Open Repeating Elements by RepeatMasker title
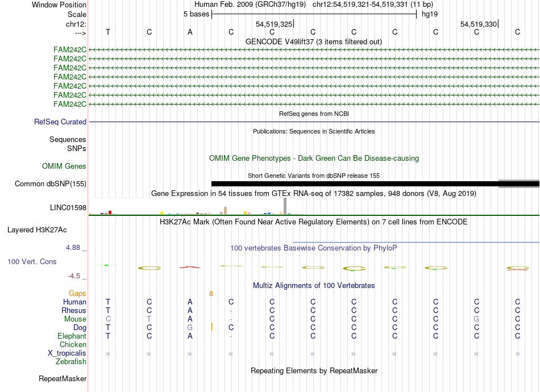The height and width of the screenshot is (392, 540). pos(314,370)
